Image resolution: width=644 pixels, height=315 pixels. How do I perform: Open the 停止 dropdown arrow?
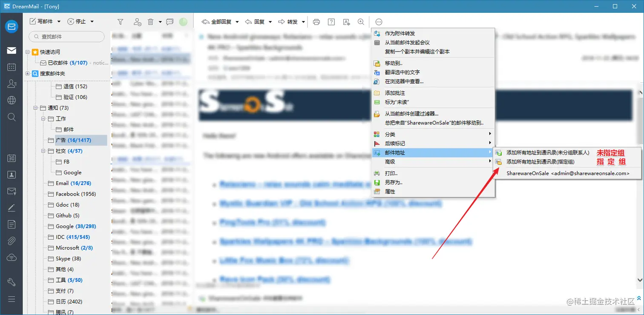(x=92, y=22)
